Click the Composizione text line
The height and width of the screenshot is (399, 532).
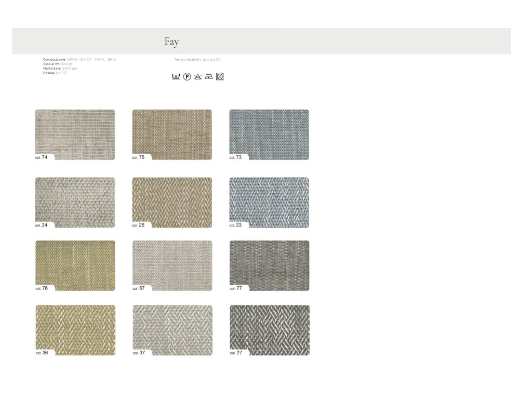(x=79, y=60)
